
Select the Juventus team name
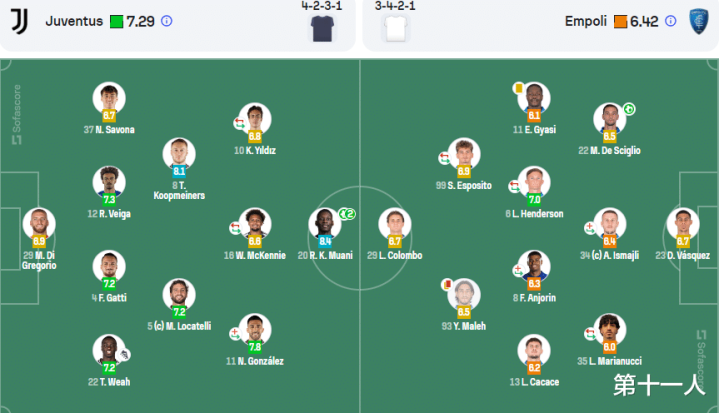(74, 21)
